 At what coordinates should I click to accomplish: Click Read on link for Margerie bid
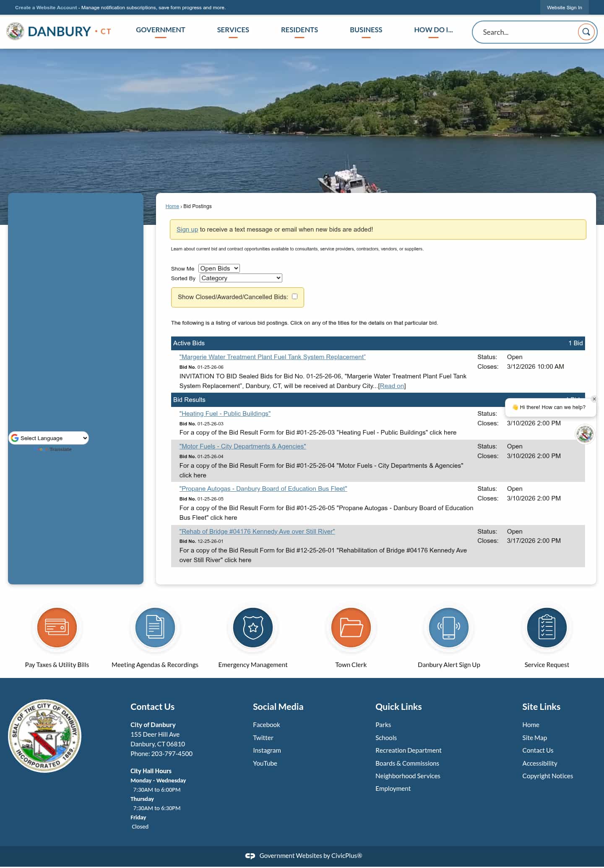pos(392,386)
